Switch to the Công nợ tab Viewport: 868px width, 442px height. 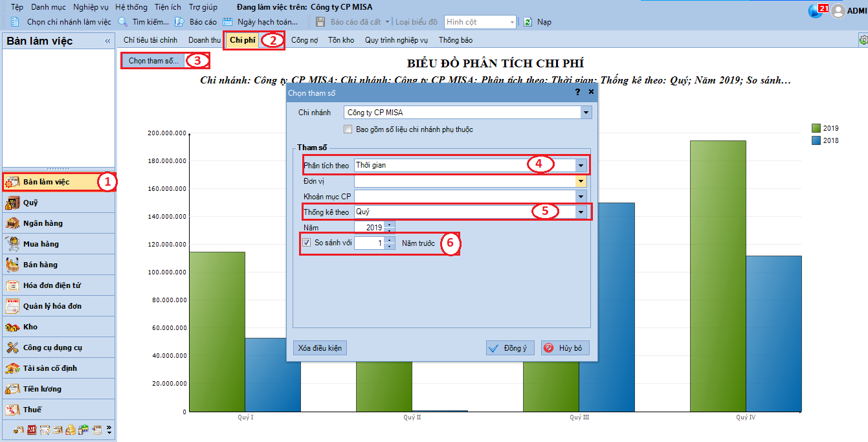pos(304,40)
